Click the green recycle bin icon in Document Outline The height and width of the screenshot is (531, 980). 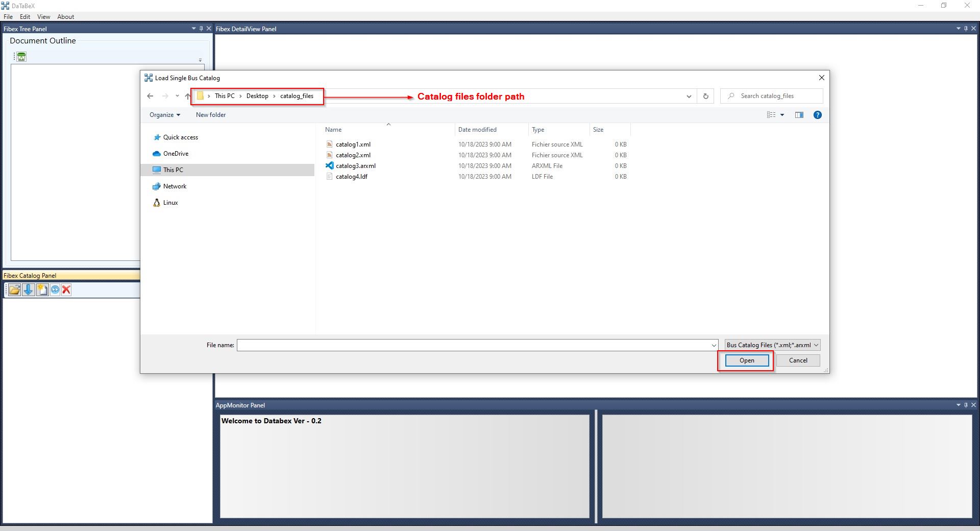point(21,57)
